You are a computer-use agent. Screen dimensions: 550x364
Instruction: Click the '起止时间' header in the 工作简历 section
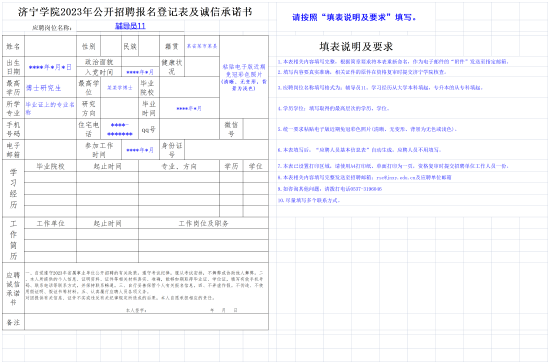pos(107,223)
